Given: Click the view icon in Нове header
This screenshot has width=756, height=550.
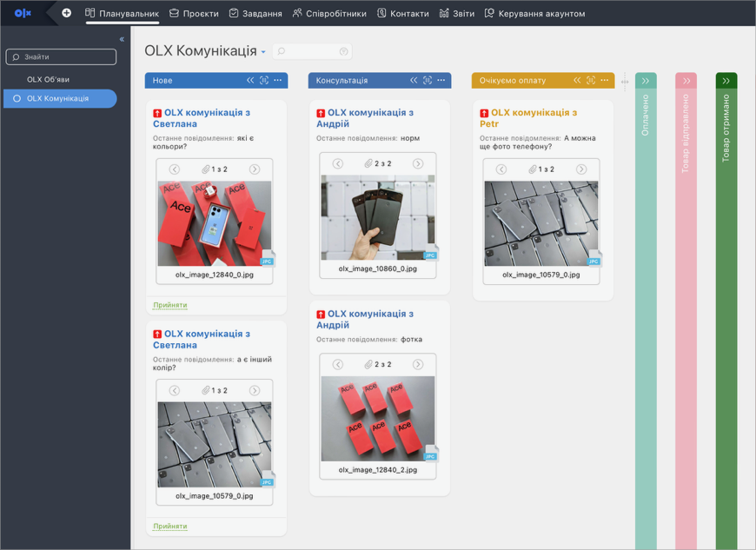Looking at the screenshot, I should [264, 80].
